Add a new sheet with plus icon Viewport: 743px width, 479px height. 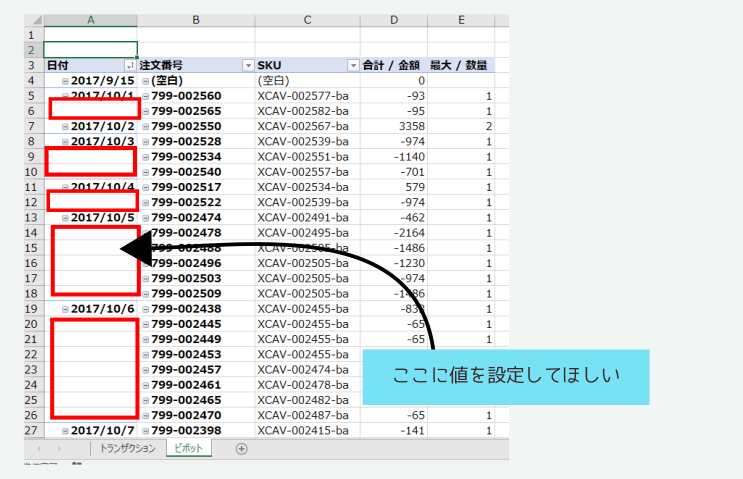[x=242, y=449]
